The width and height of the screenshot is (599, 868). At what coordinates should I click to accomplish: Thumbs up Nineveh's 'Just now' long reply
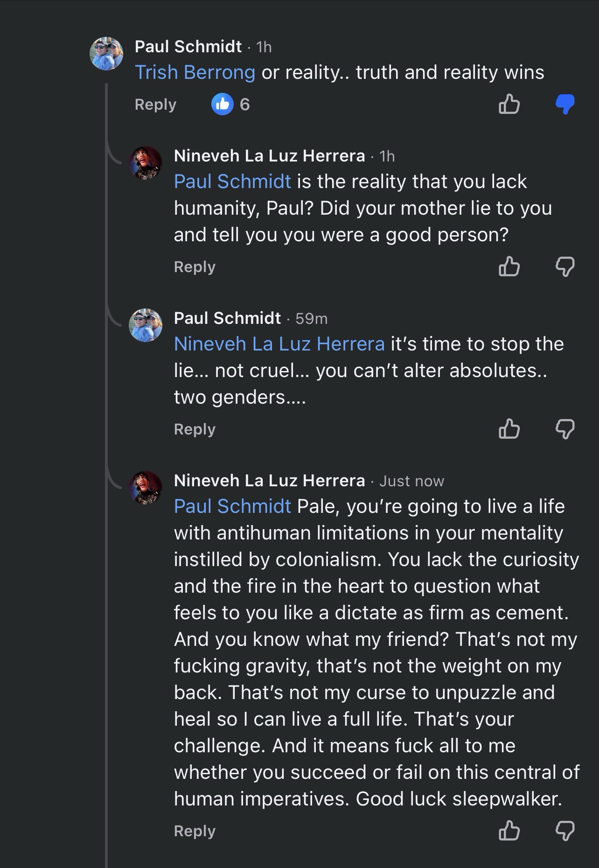coord(509,831)
